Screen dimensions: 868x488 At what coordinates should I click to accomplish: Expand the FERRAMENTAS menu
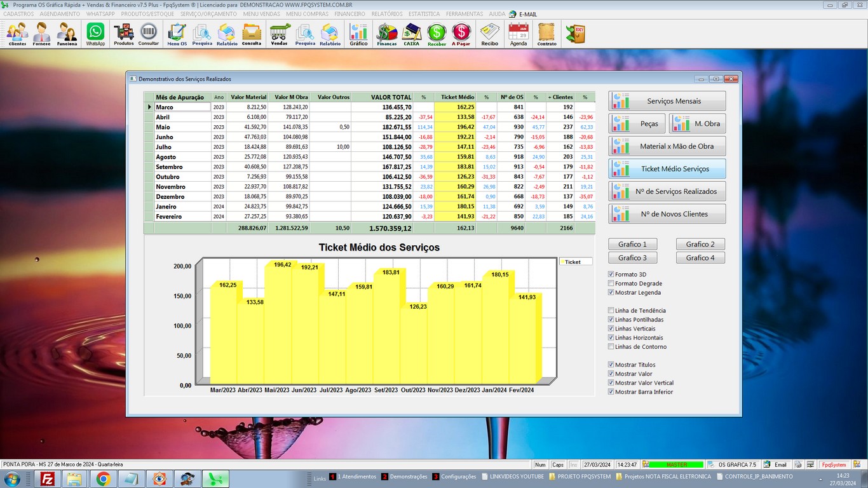465,13
